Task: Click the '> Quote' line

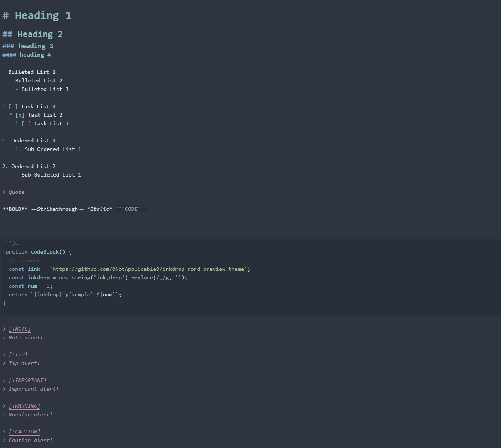Action: (x=14, y=192)
